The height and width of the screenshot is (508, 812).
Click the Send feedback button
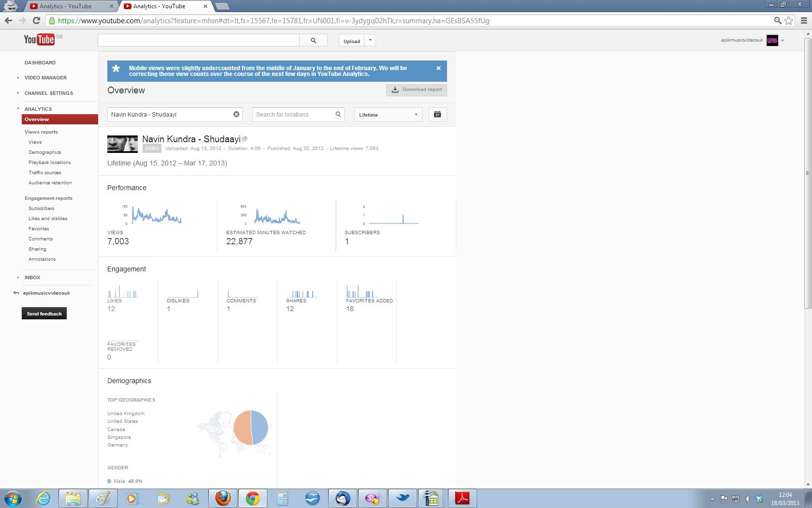(44, 314)
